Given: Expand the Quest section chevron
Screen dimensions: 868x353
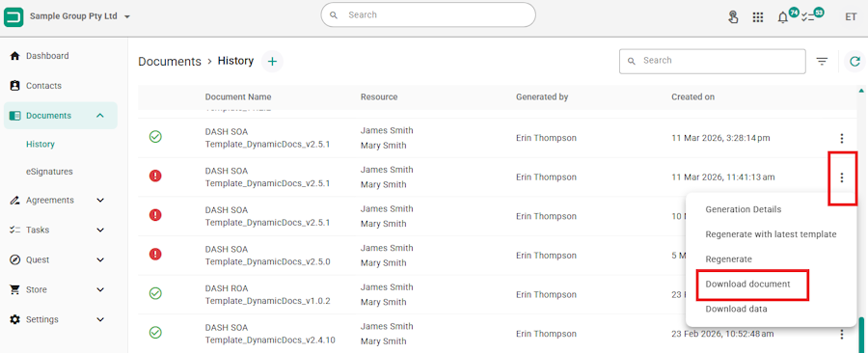Looking at the screenshot, I should (100, 259).
